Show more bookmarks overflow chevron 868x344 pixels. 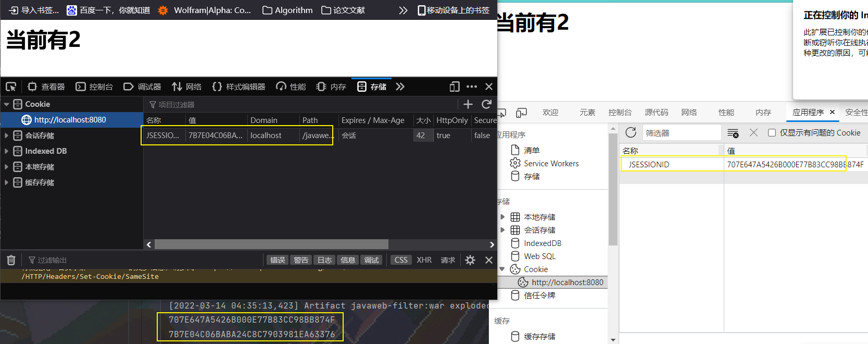point(403,10)
